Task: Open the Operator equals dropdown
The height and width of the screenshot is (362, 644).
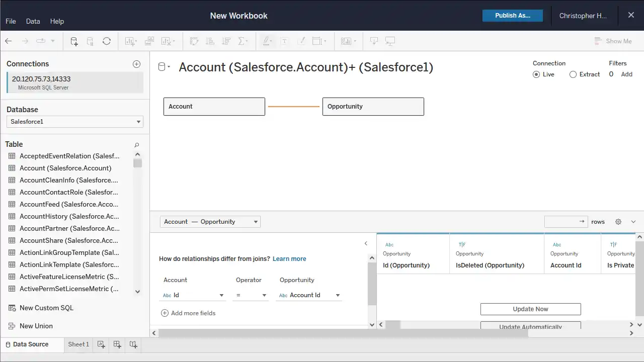Action: coord(251,295)
